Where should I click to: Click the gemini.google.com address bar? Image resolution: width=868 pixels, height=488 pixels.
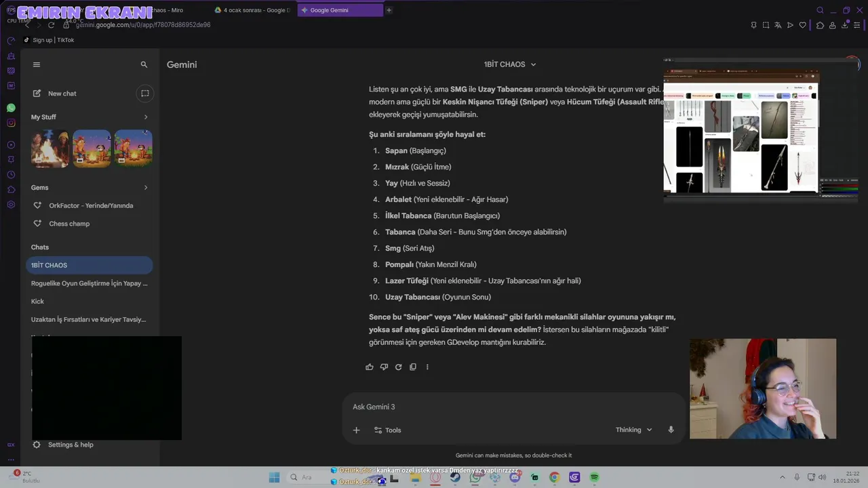pyautogui.click(x=142, y=25)
